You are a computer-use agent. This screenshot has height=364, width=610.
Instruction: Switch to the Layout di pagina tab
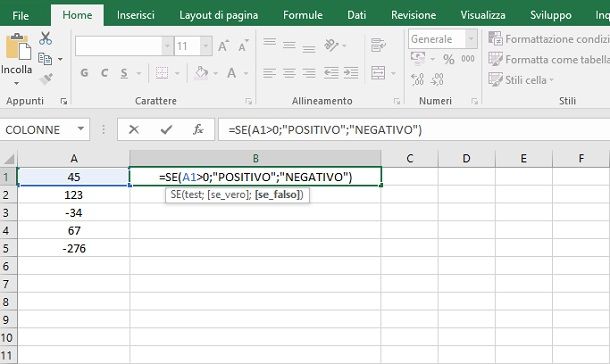pos(219,15)
